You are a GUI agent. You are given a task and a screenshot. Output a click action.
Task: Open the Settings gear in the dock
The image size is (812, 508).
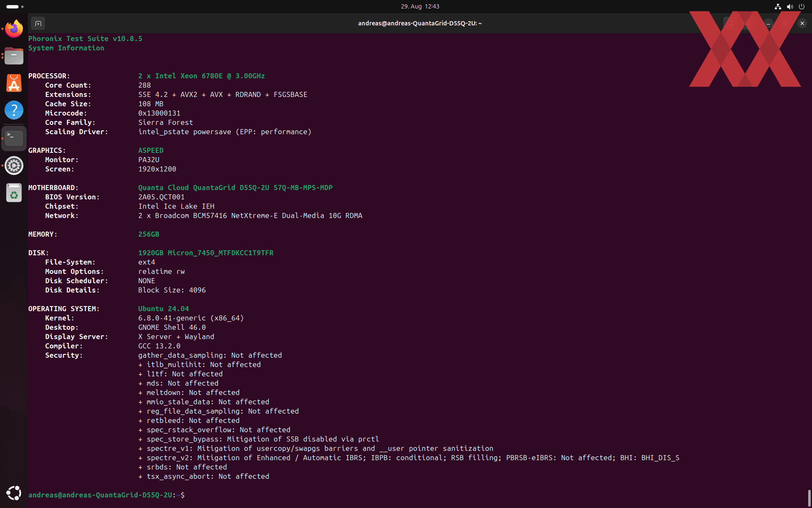(14, 166)
